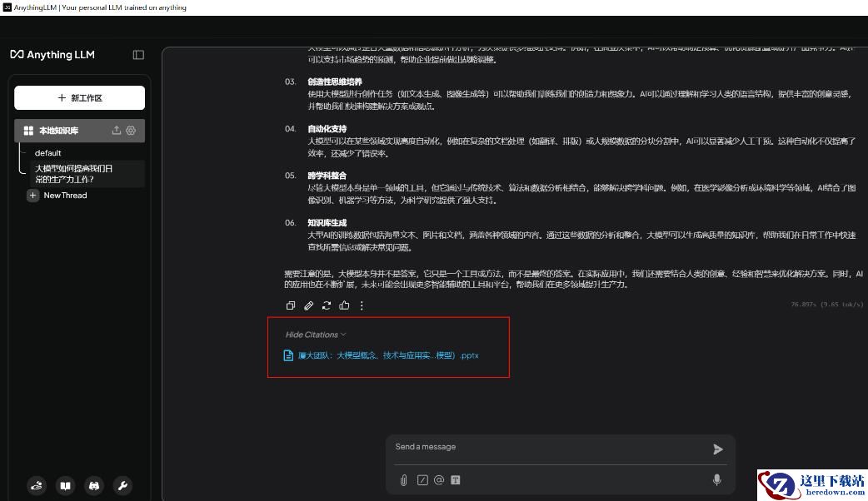Select the default thread
This screenshot has width=868, height=501.
coord(48,152)
